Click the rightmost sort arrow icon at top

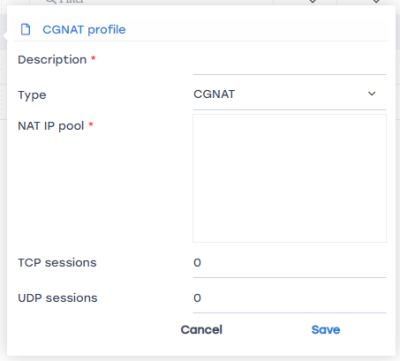click(376, 2)
